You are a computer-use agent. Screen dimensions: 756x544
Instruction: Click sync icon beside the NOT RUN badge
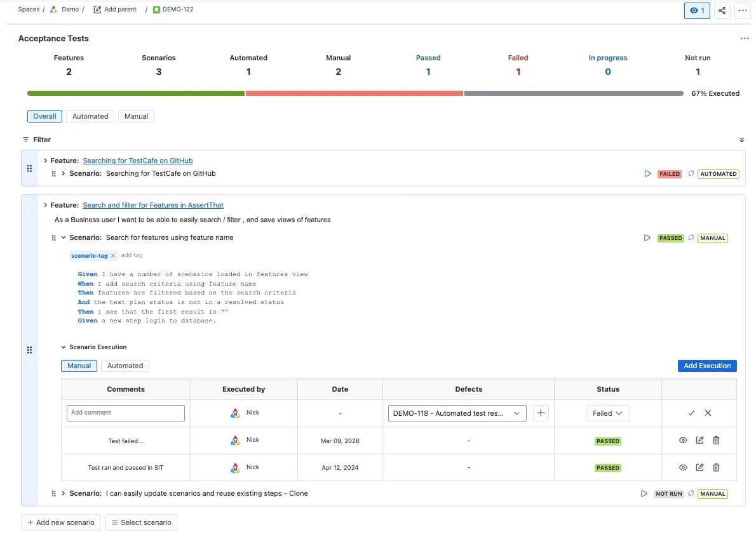coord(691,493)
